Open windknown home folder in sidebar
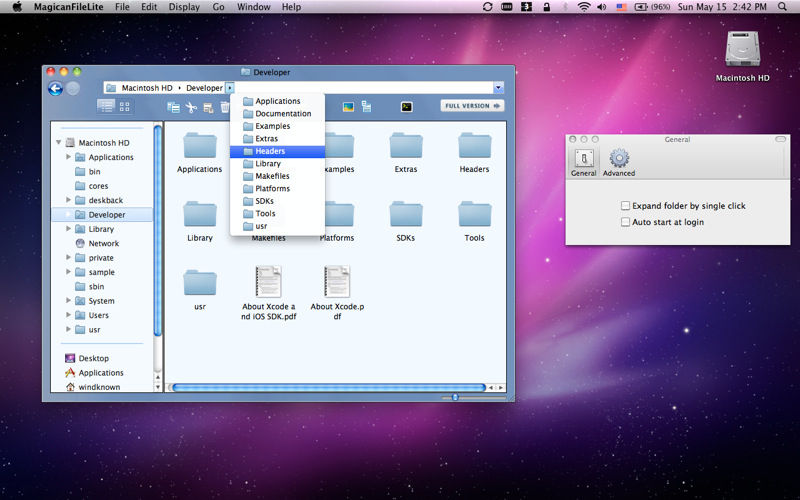Viewport: 800px width, 500px height. click(99, 387)
